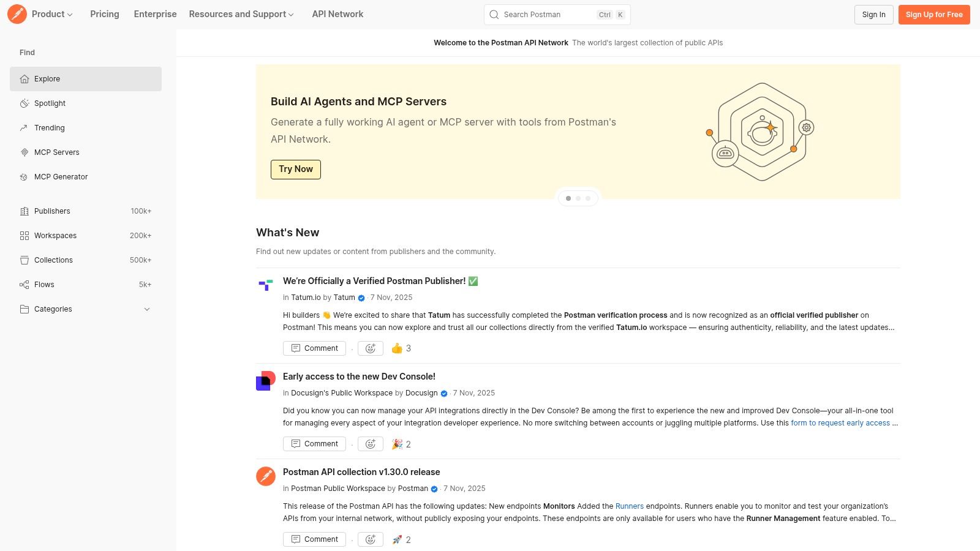Open Trending from the sidebar
This screenshot has width=980, height=551.
click(x=49, y=127)
